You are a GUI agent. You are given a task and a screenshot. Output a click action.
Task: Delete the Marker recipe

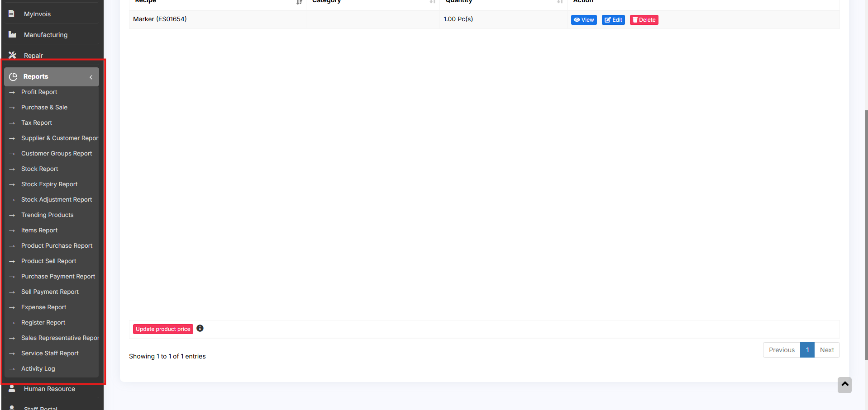644,20
